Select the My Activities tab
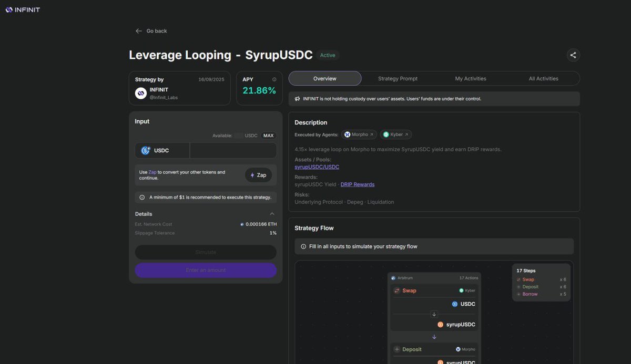The image size is (631, 364). (x=471, y=79)
